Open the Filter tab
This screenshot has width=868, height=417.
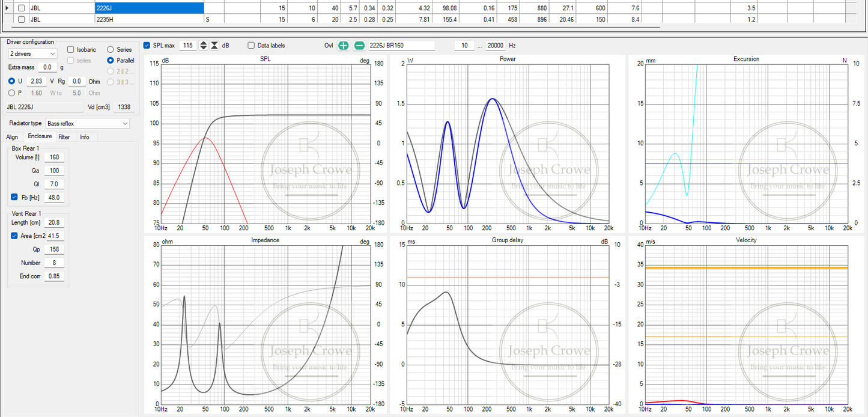[x=64, y=137]
